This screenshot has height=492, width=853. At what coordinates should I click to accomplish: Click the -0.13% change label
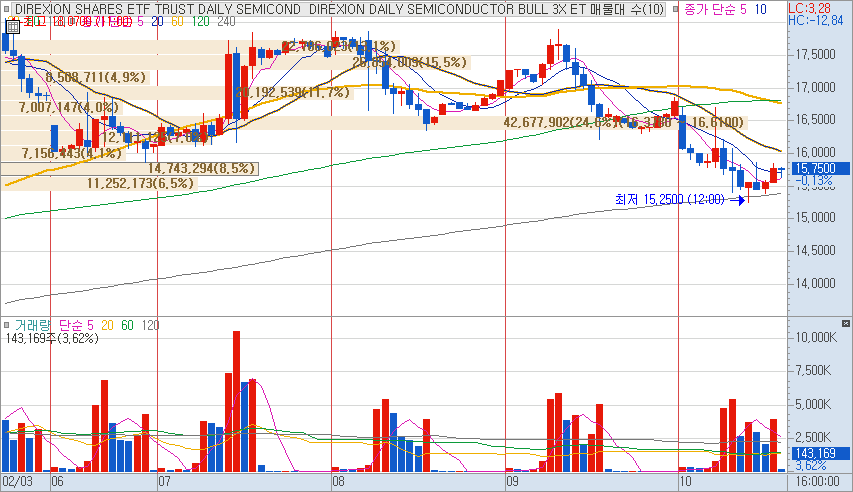pos(814,180)
